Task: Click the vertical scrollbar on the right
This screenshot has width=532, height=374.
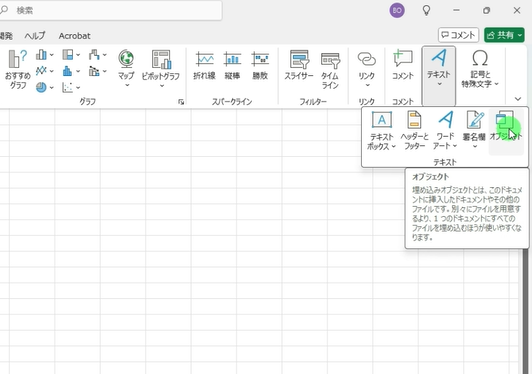Action: tap(526, 310)
